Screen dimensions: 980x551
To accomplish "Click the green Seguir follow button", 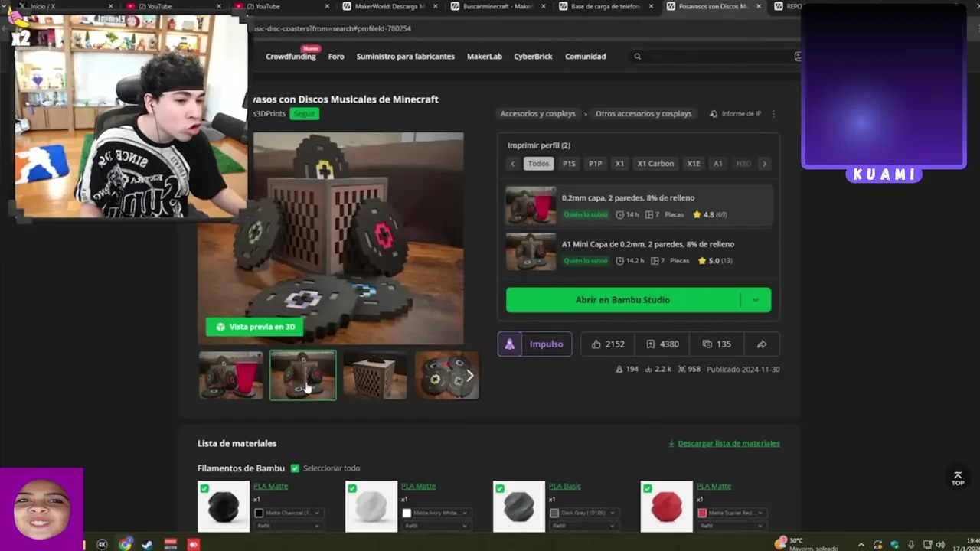I will click(x=304, y=114).
